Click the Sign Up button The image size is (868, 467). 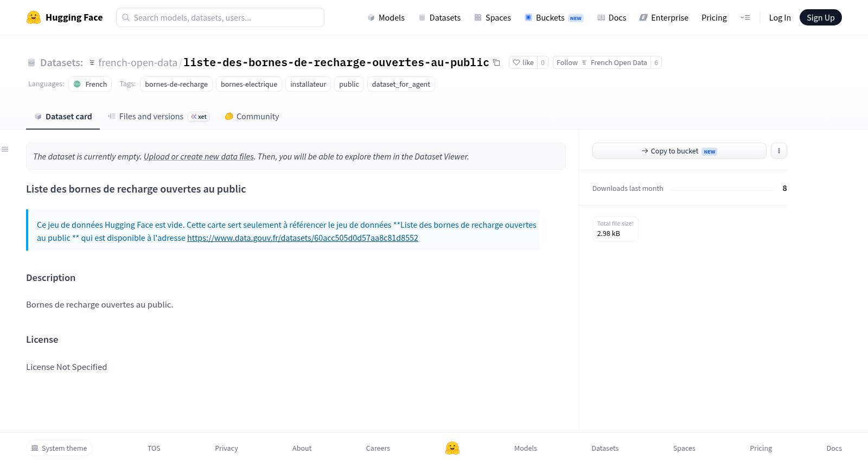pos(820,17)
